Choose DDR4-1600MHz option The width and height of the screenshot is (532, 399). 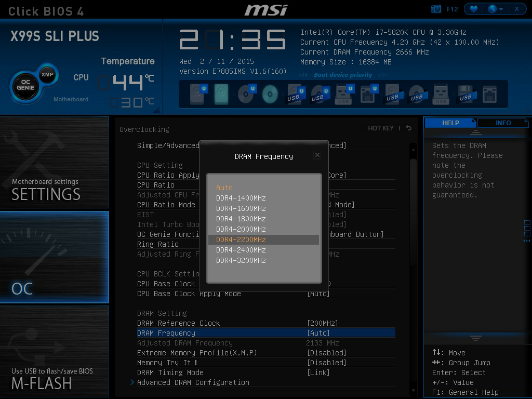point(263,208)
